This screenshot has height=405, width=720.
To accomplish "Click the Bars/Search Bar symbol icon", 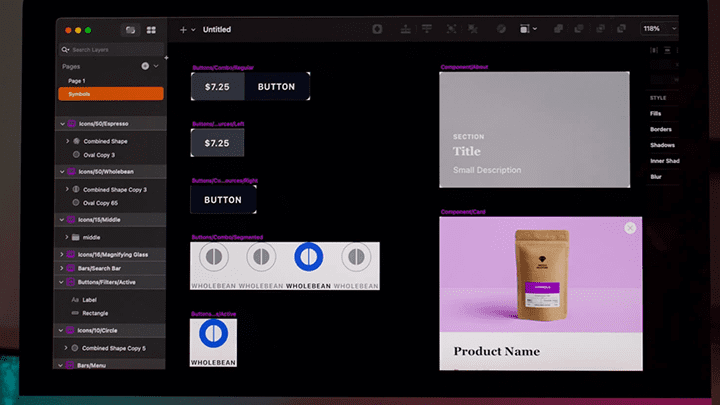I will coord(71,268).
